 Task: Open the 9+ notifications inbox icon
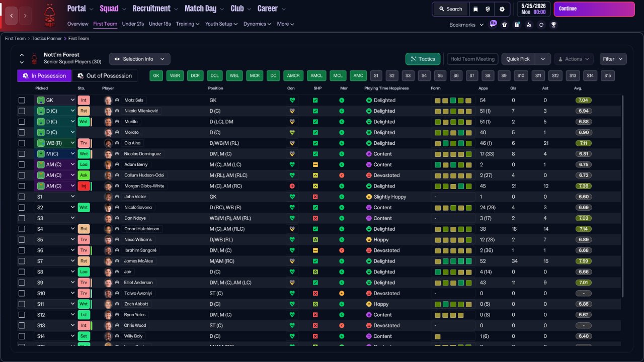493,24
